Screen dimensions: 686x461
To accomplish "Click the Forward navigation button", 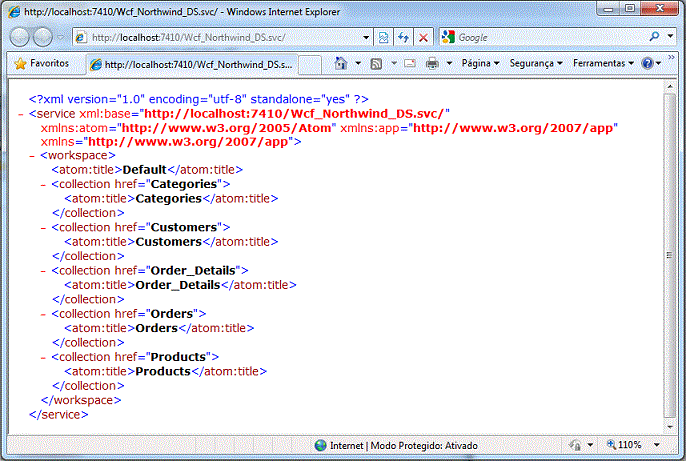I will (43, 37).
